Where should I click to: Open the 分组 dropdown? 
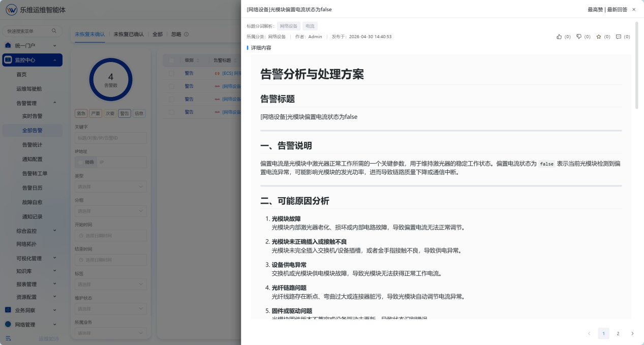pyautogui.click(x=111, y=211)
